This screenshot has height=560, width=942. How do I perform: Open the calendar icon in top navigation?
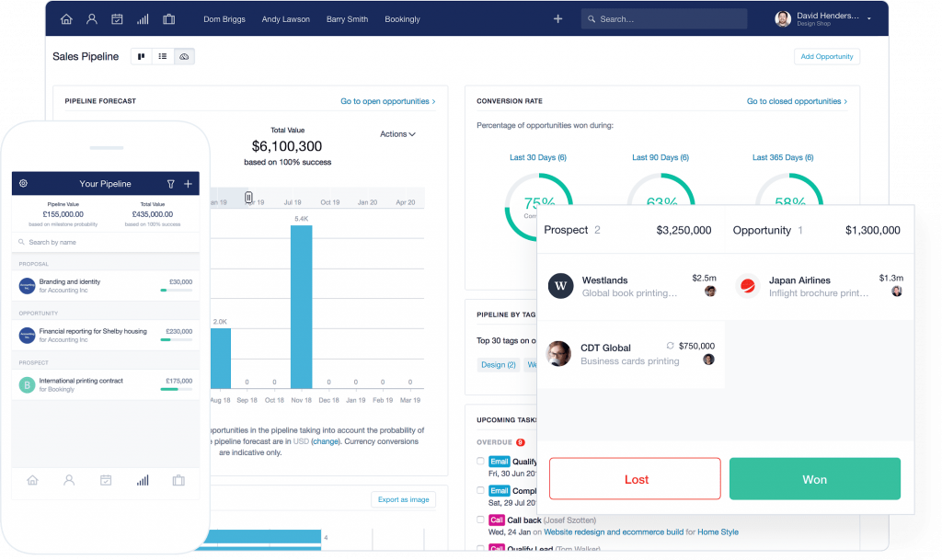point(116,18)
